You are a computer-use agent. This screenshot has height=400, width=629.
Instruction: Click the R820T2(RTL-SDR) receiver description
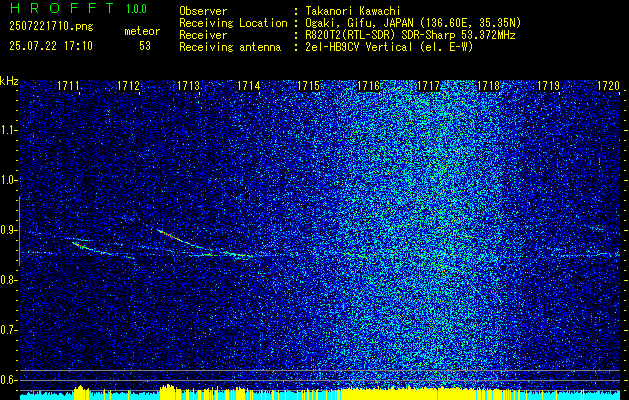point(410,35)
